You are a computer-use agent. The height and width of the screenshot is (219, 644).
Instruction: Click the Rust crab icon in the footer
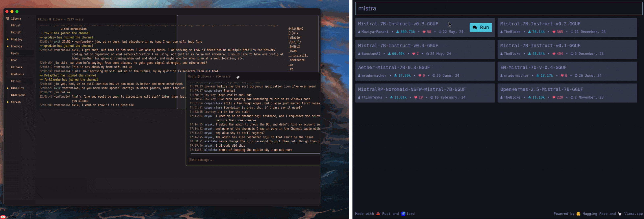tap(378, 214)
